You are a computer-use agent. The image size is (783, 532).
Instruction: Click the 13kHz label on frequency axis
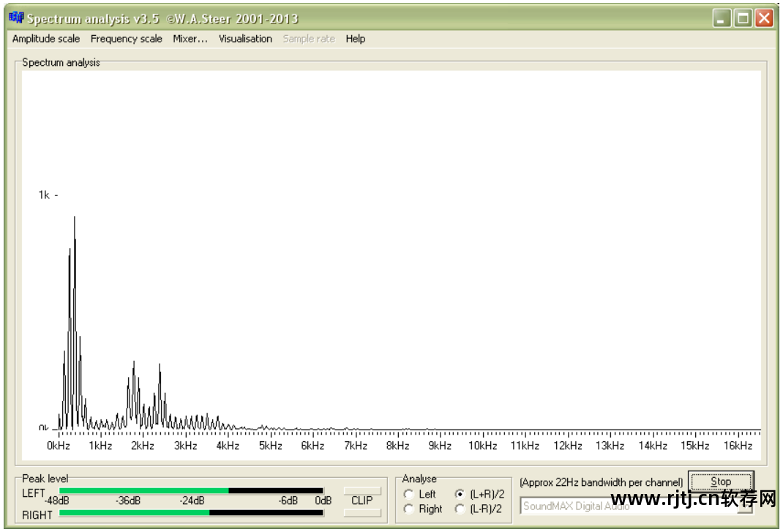tap(610, 446)
